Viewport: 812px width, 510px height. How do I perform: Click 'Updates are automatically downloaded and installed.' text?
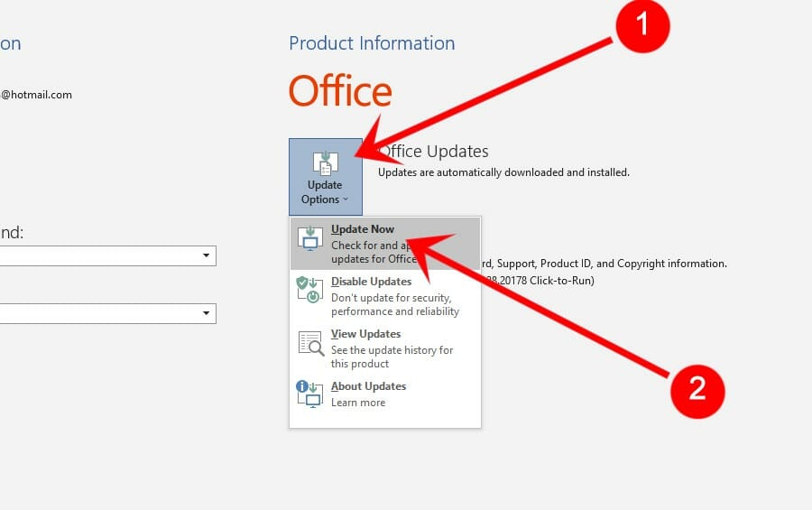(503, 172)
